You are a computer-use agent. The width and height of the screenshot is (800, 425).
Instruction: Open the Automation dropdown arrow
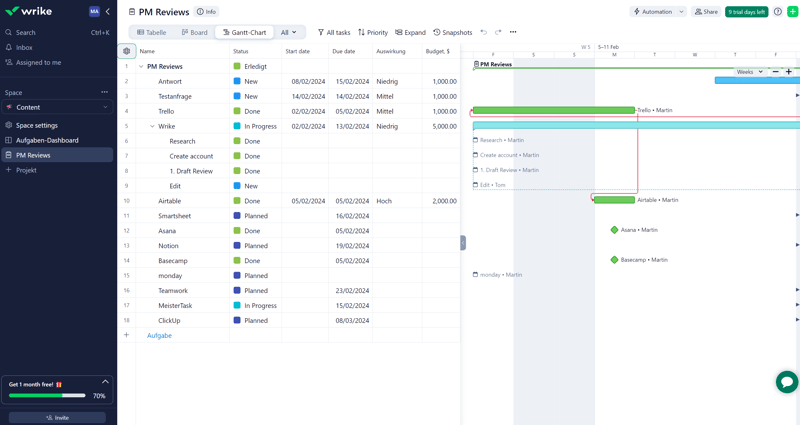(681, 11)
